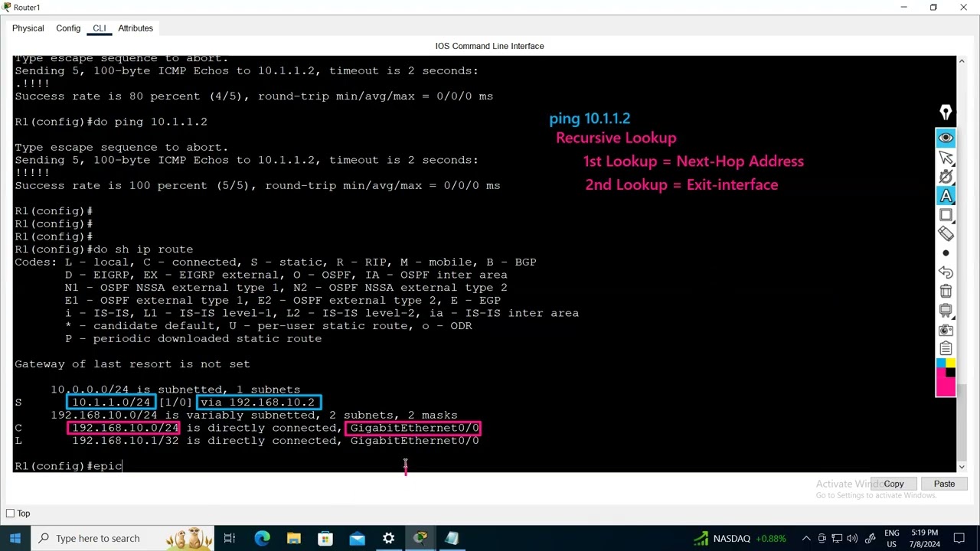Click the "do sh ip route" command line
This screenshot has width=980, height=551.
click(x=103, y=249)
